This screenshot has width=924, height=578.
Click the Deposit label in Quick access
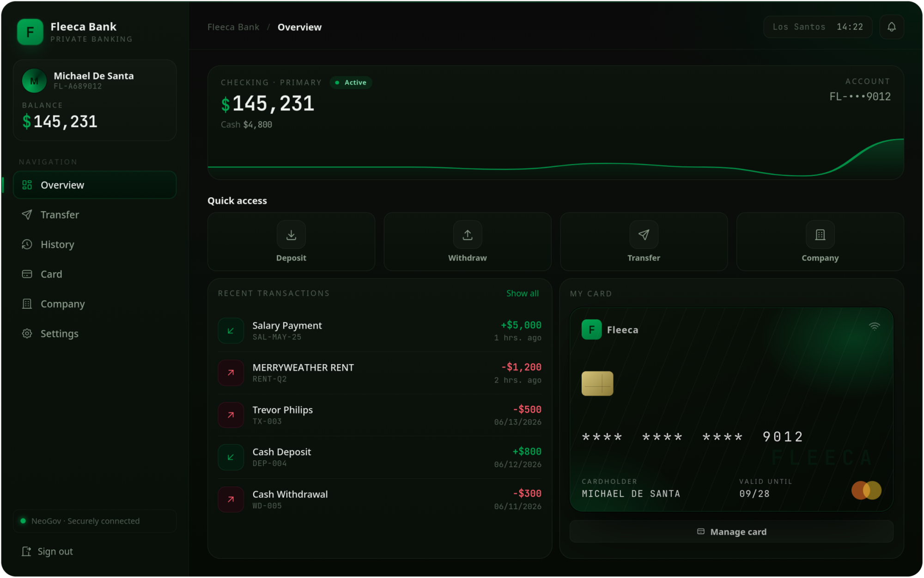point(291,258)
